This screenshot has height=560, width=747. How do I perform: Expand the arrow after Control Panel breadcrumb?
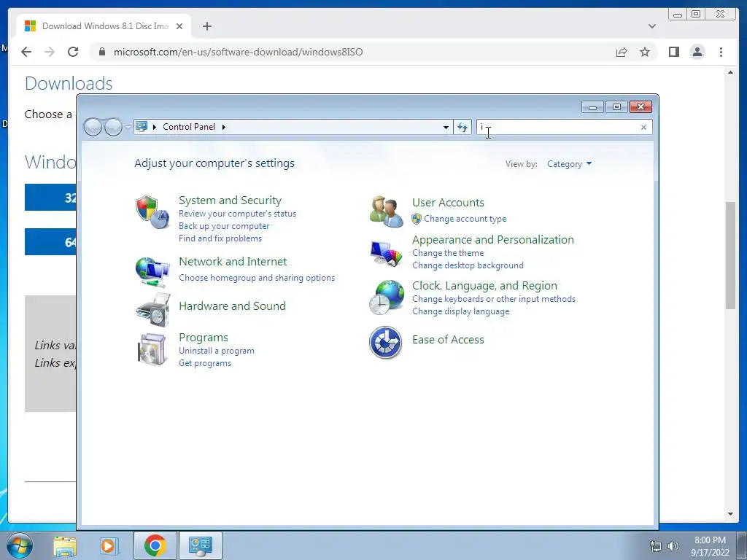tap(223, 127)
